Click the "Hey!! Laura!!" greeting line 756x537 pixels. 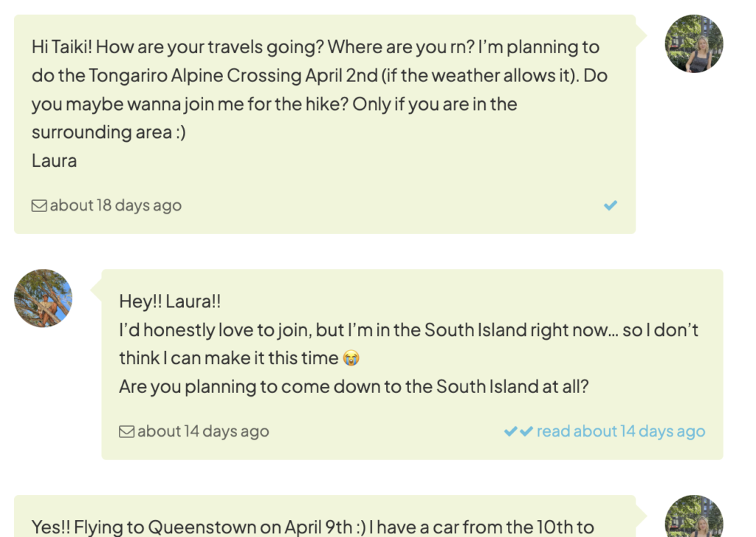tap(170, 301)
